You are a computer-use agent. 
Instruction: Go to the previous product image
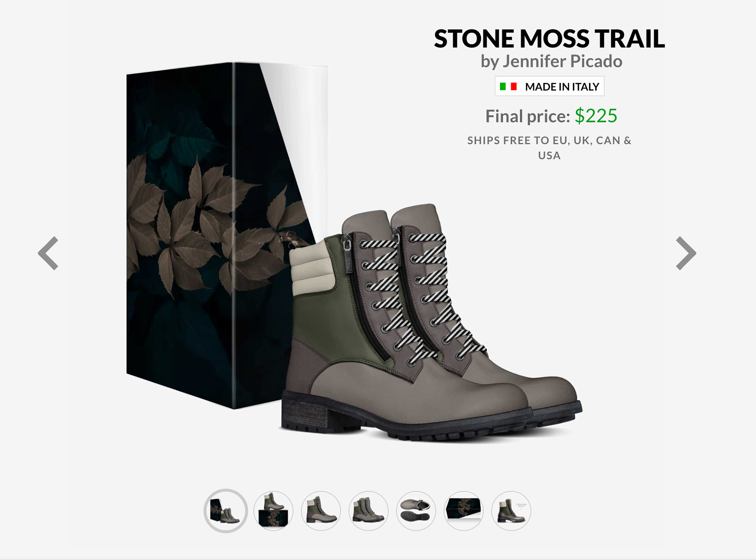click(48, 253)
